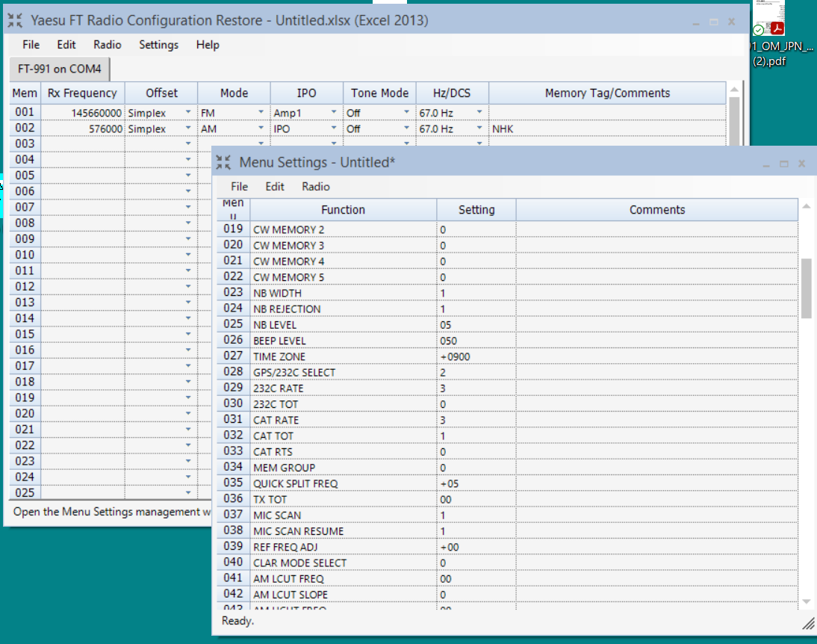This screenshot has height=644, width=817.
Task: Open File menu in Menu Settings window
Action: pos(239,187)
